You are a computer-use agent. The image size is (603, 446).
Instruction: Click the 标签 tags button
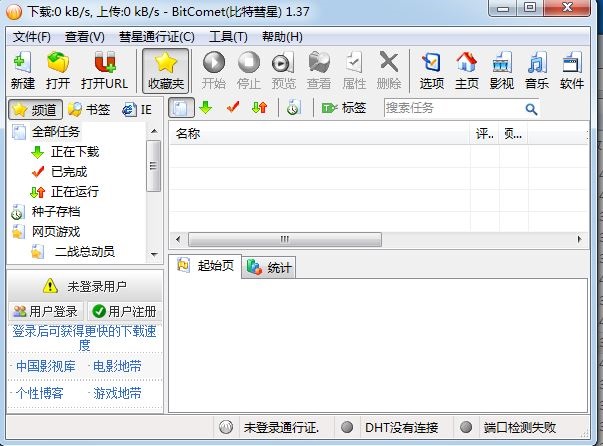coord(343,108)
